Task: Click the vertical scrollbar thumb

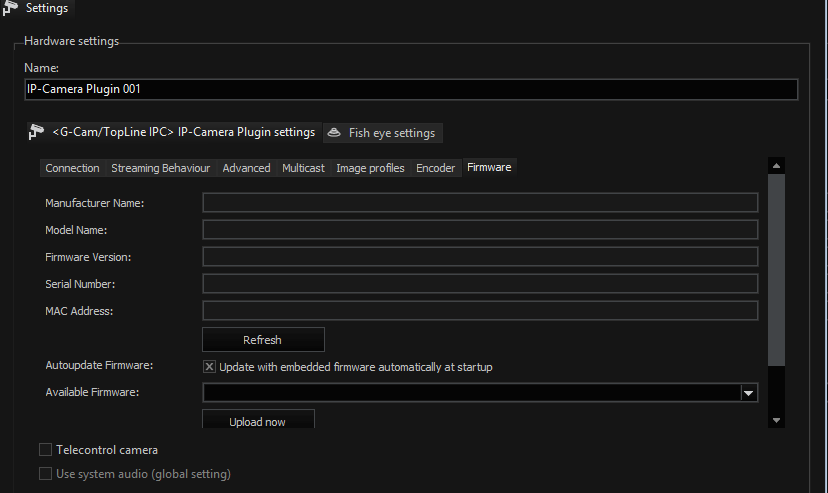Action: [x=776, y=270]
